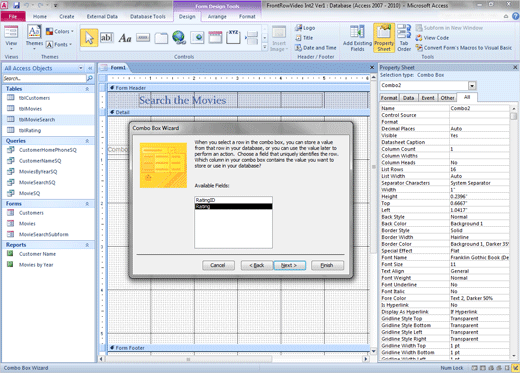The image size is (520, 373).
Task: Collapse the Queries group
Action: (x=87, y=141)
